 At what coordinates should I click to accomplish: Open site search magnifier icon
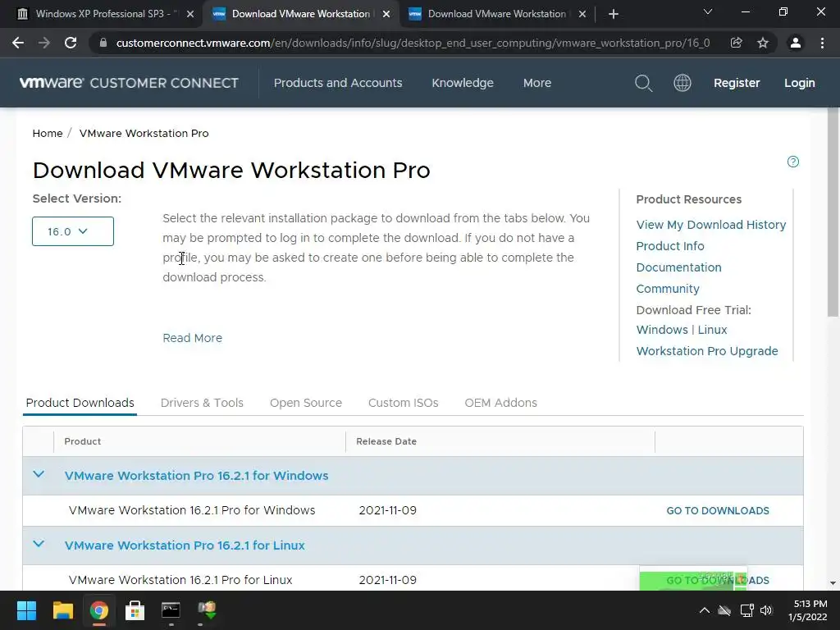tap(643, 83)
